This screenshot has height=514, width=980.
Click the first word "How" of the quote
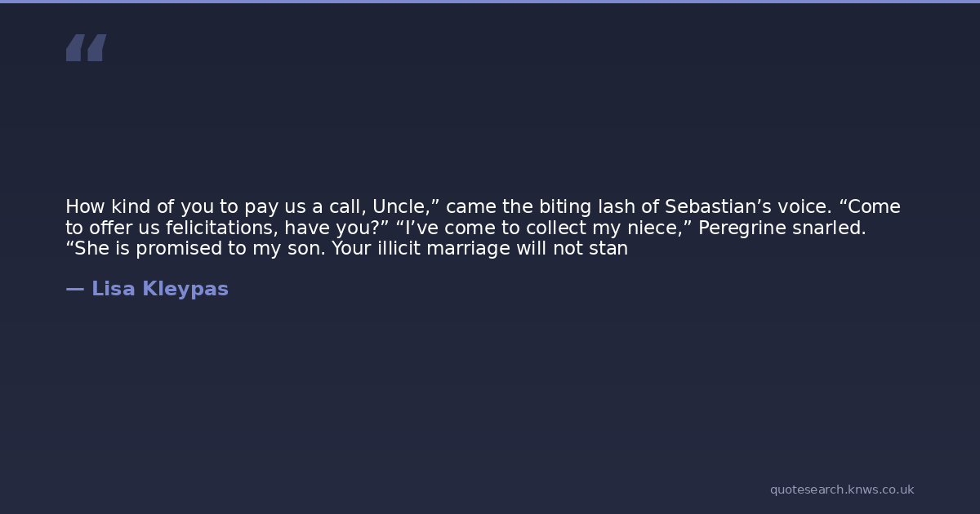tap(81, 207)
